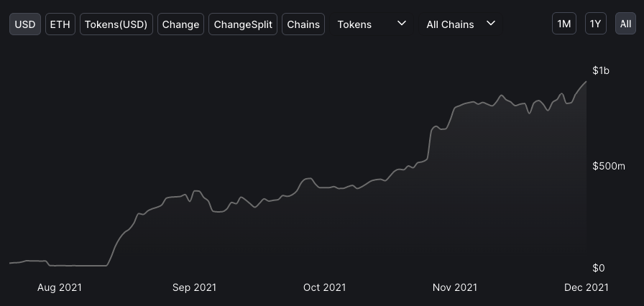Click the Dec 2021 axis label
Screen dimensions: 644x306
click(586, 287)
